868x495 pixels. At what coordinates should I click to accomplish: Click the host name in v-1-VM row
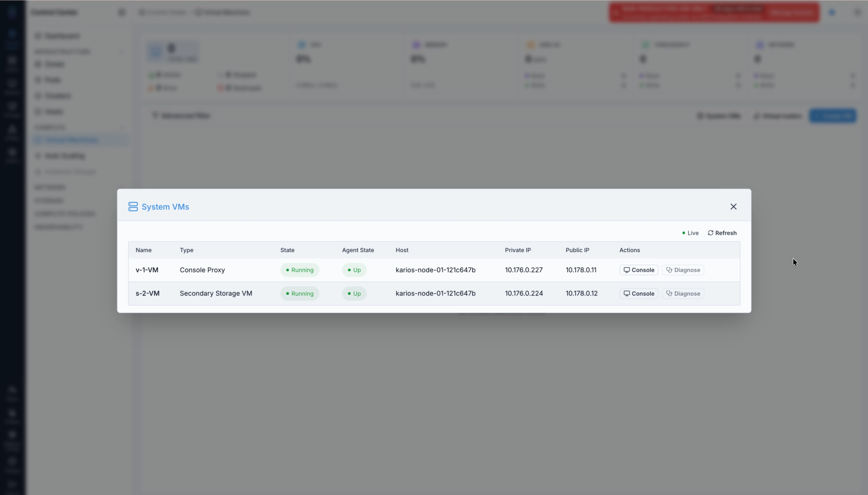(435, 270)
